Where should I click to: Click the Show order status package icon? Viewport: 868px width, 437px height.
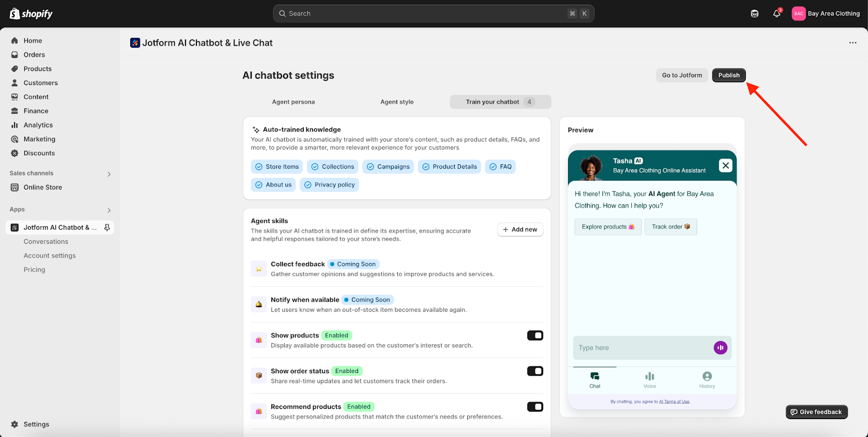tap(259, 376)
